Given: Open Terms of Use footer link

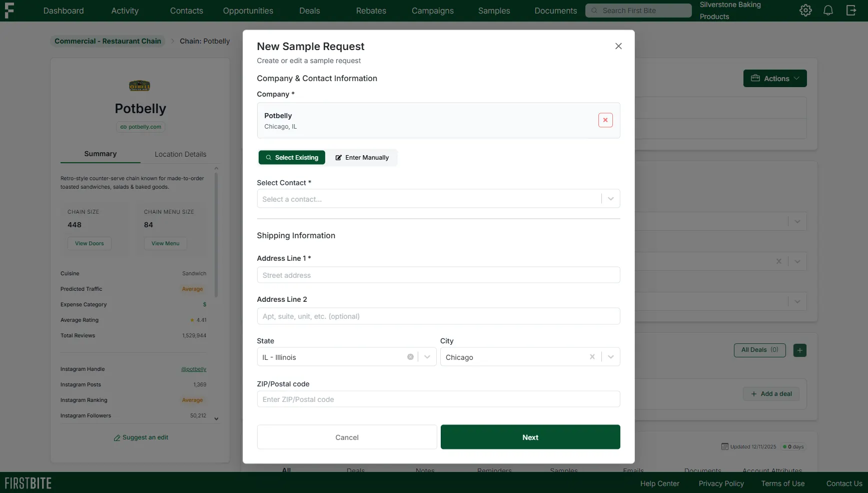Looking at the screenshot, I should point(782,483).
